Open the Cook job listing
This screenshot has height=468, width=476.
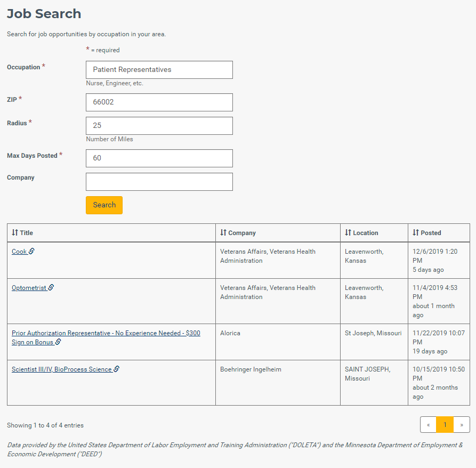(19, 252)
